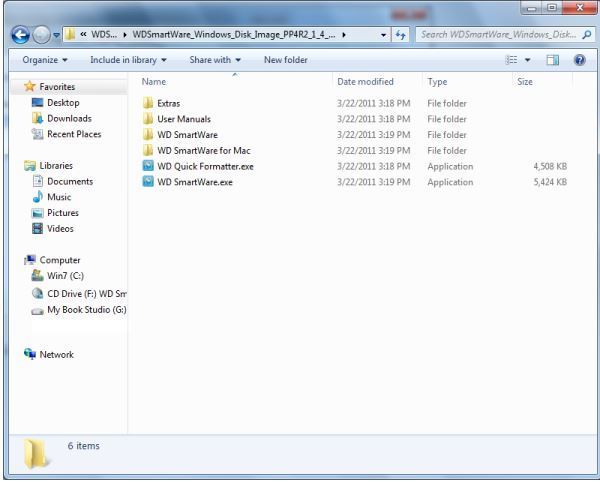Select the WD Quick Formatter.exe application icon

148,166
